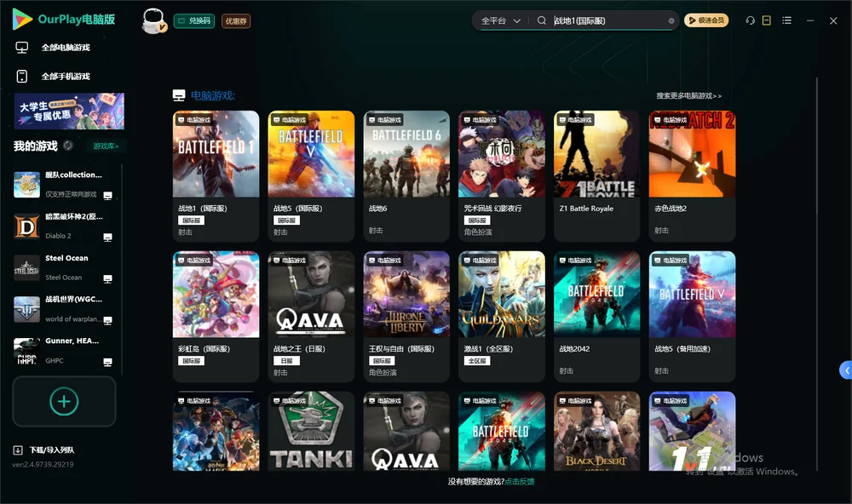This screenshot has width=852, height=504.
Task: Click the phone icon for mobile games
Action: 22,77
